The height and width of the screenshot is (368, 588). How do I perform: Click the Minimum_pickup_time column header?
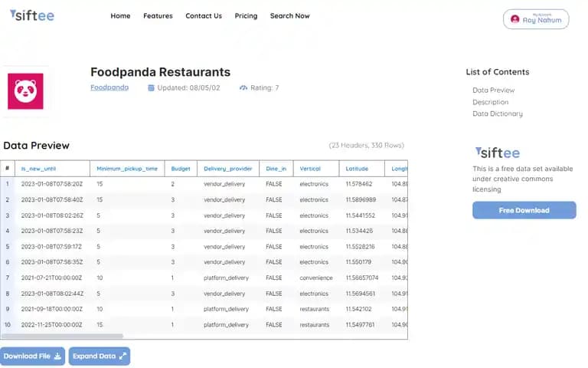(x=127, y=169)
